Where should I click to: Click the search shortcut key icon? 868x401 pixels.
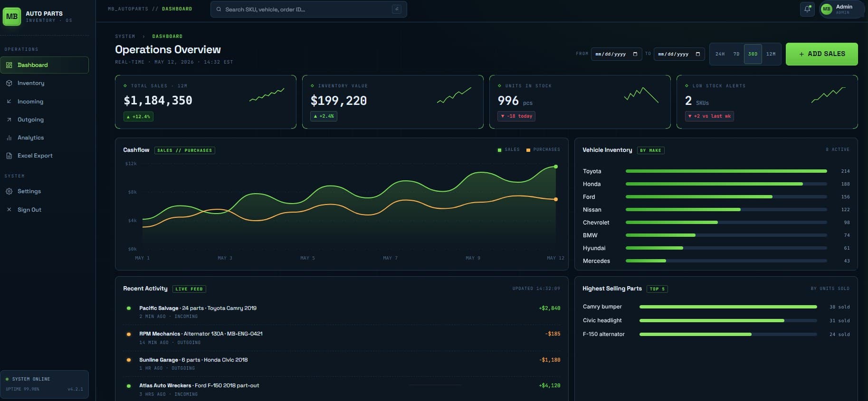click(x=396, y=9)
